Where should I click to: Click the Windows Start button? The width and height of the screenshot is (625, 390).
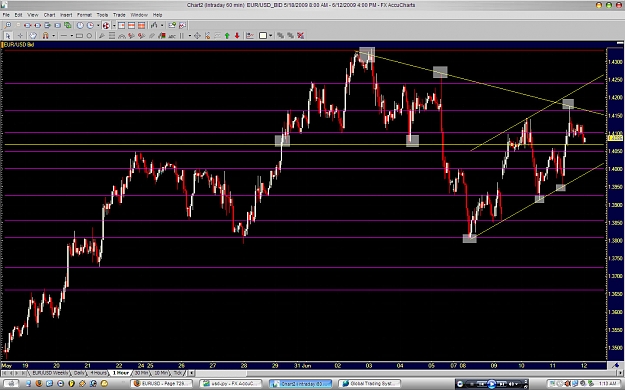tap(11, 384)
